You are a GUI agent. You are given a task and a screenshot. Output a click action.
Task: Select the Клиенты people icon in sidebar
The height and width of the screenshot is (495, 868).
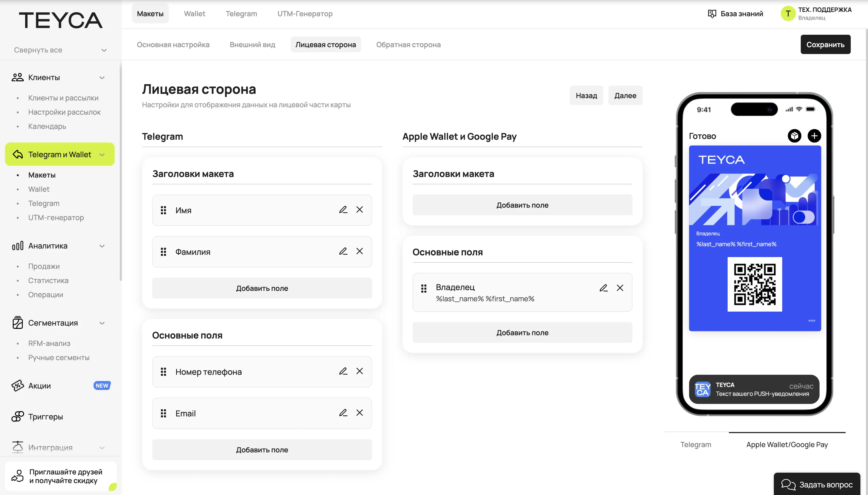click(18, 77)
